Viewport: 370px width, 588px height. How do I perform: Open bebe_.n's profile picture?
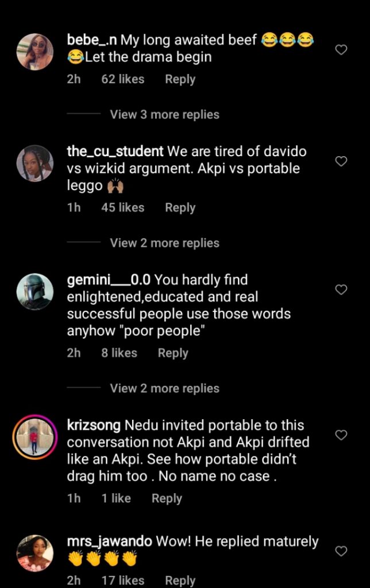tap(35, 52)
